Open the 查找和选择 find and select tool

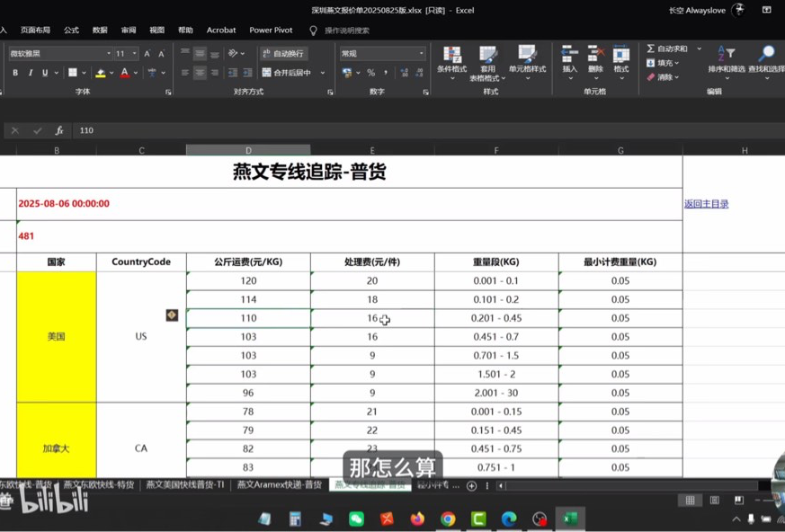pyautogui.click(x=765, y=56)
